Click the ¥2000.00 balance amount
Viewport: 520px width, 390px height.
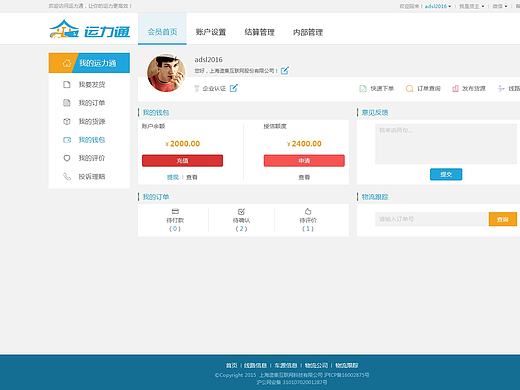click(x=183, y=144)
